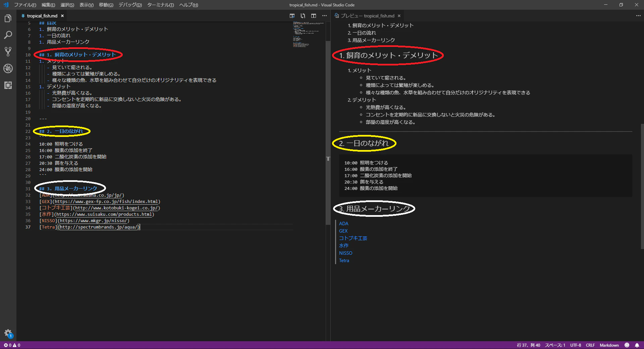Click preview bullet '種類によっては繁殖が楽しめる。'
The width and height of the screenshot is (644, 349).
click(400, 85)
